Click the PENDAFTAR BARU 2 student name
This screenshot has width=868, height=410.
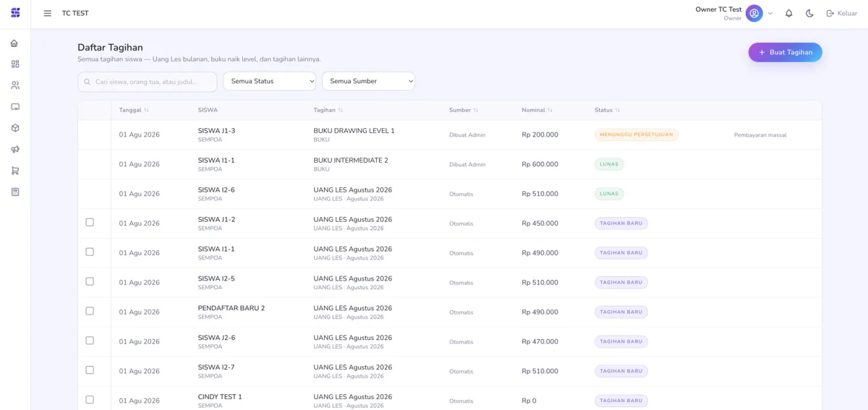click(x=231, y=308)
